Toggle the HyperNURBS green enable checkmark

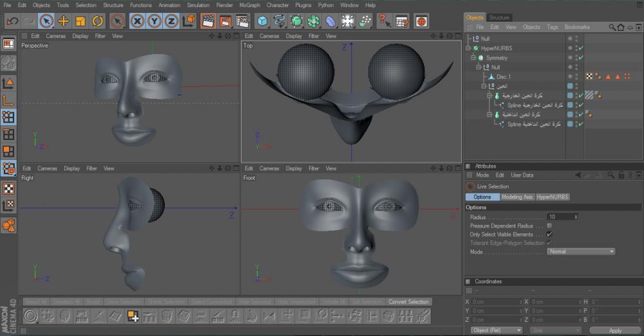tap(580, 48)
